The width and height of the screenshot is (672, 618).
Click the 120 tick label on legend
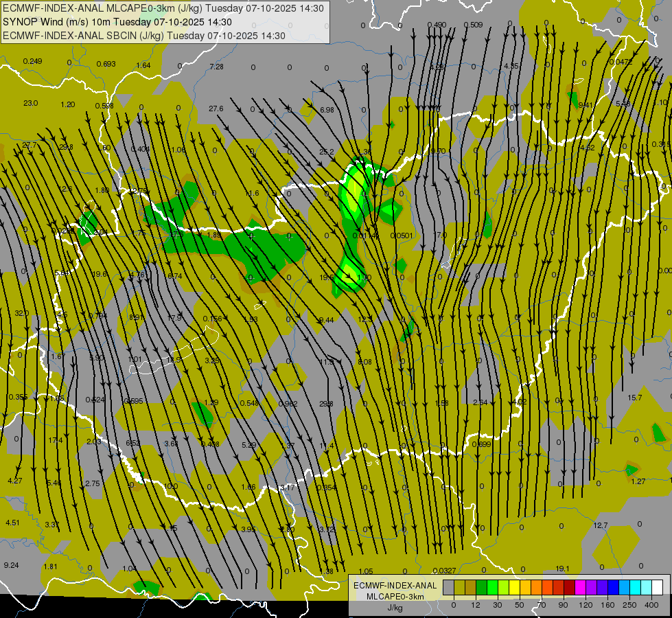pos(586,605)
